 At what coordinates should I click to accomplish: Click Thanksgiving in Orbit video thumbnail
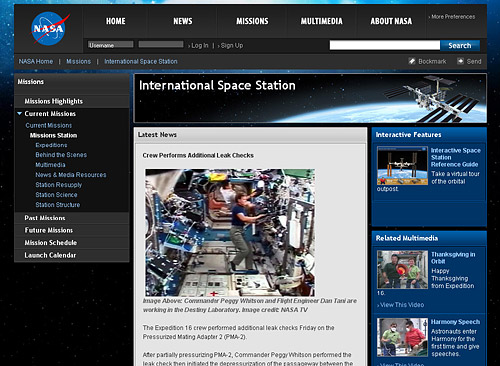tap(402, 270)
